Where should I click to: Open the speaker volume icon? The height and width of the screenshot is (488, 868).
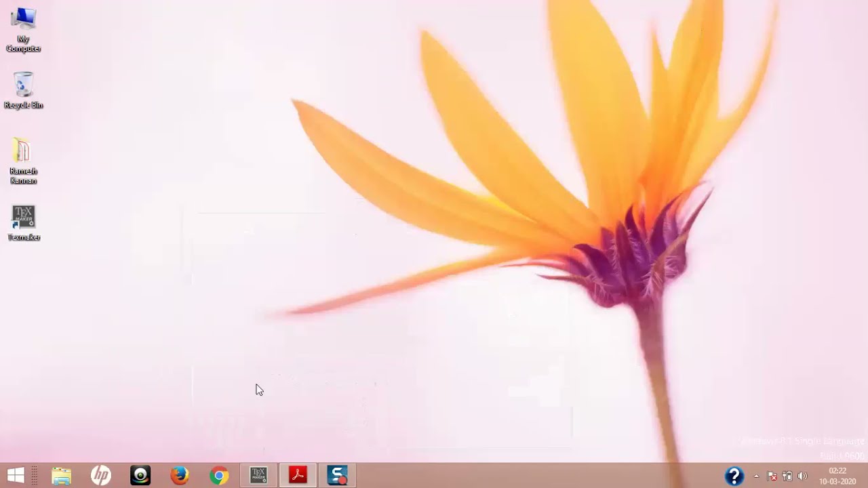click(803, 476)
